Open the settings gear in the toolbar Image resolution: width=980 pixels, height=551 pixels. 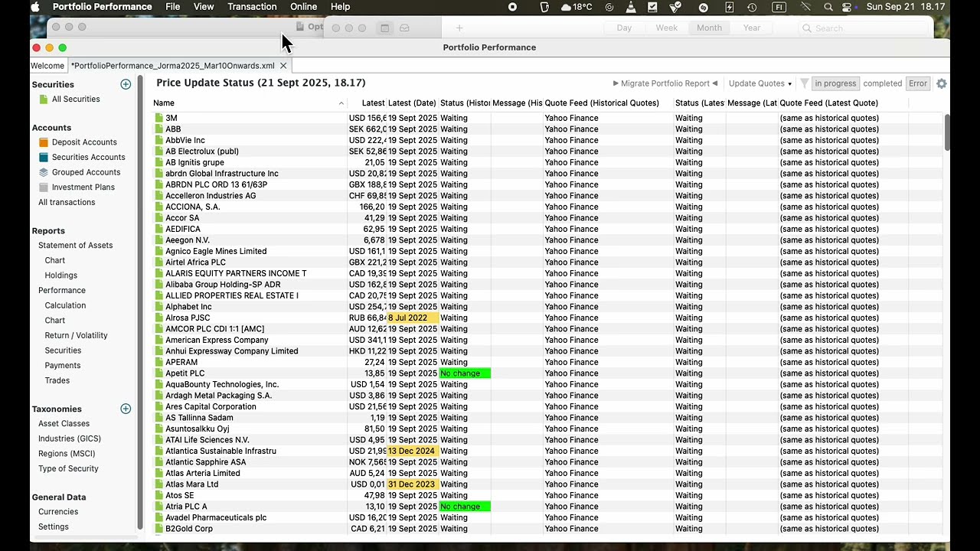click(x=942, y=83)
